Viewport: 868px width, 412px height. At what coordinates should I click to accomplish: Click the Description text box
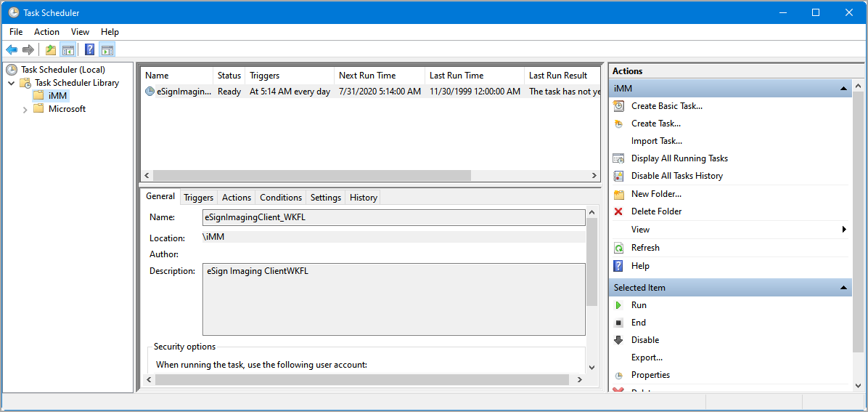(393, 299)
